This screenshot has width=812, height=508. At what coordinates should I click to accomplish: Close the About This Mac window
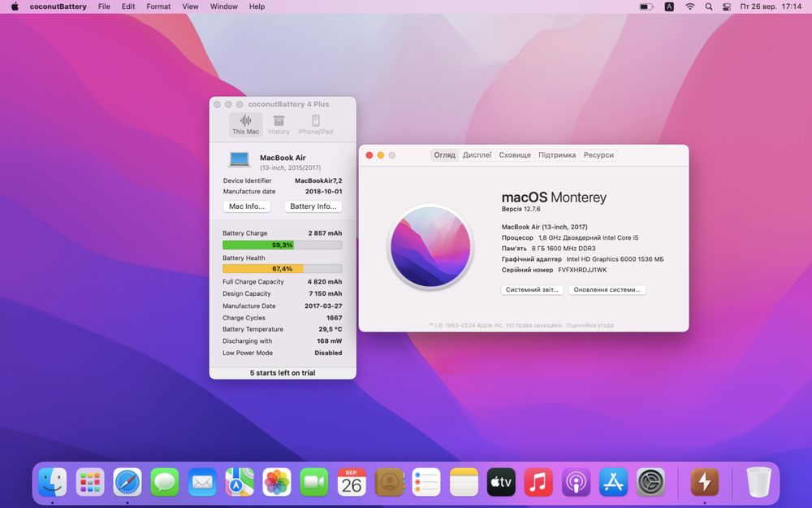(x=369, y=155)
